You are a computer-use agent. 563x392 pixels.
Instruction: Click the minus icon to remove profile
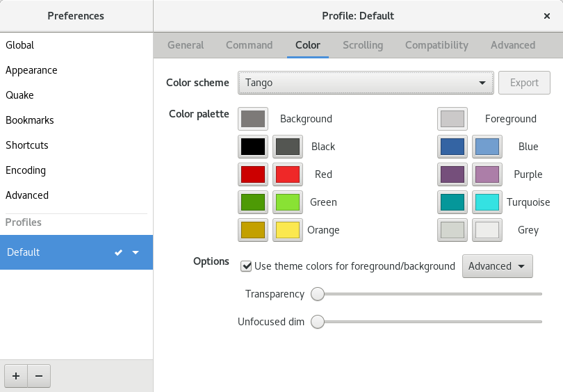pyautogui.click(x=39, y=376)
